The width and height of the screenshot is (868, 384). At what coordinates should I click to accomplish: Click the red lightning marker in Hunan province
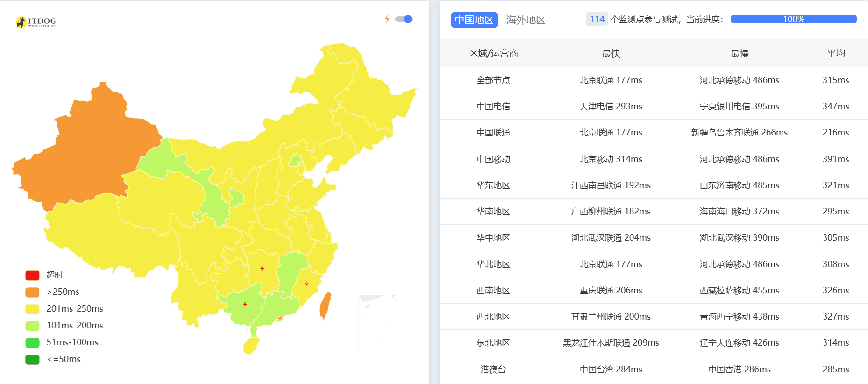pos(262,269)
